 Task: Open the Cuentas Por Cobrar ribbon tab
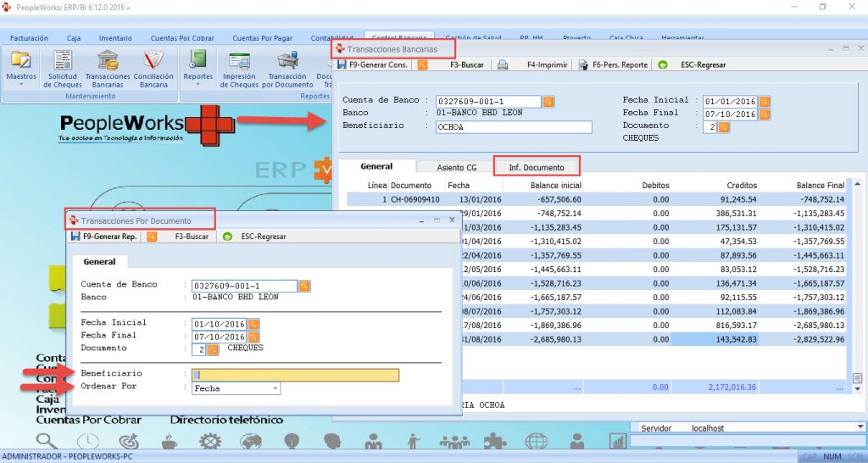[x=182, y=38]
